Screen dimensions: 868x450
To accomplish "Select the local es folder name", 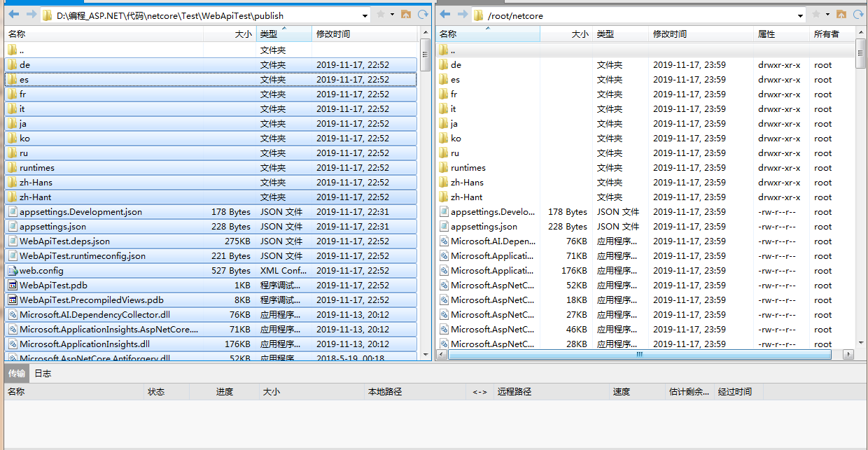I will 24,80.
